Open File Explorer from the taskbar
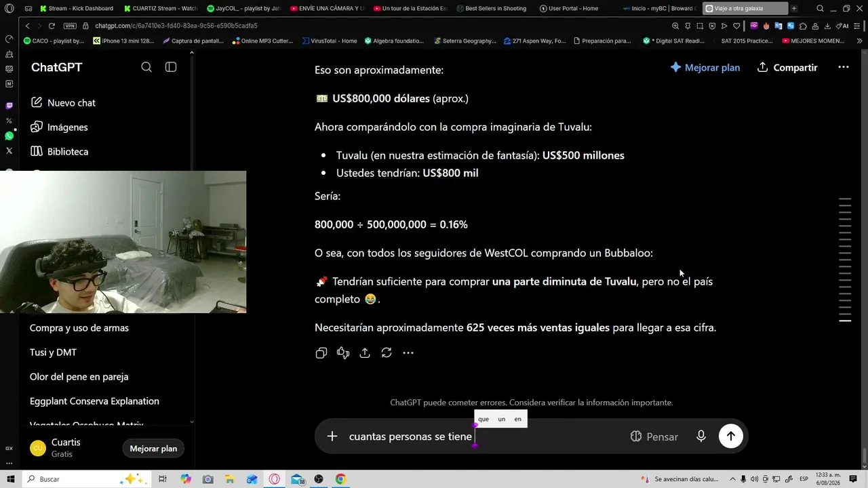 (x=230, y=479)
